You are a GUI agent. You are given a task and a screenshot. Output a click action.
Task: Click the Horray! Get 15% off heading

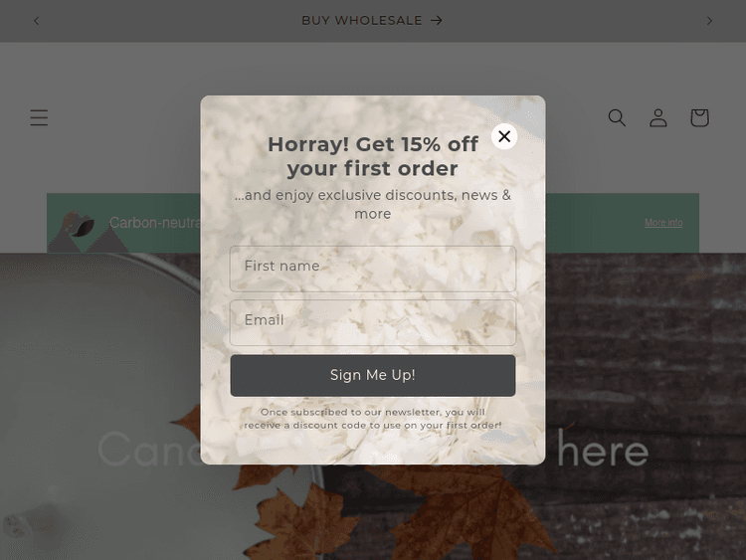[373, 156]
